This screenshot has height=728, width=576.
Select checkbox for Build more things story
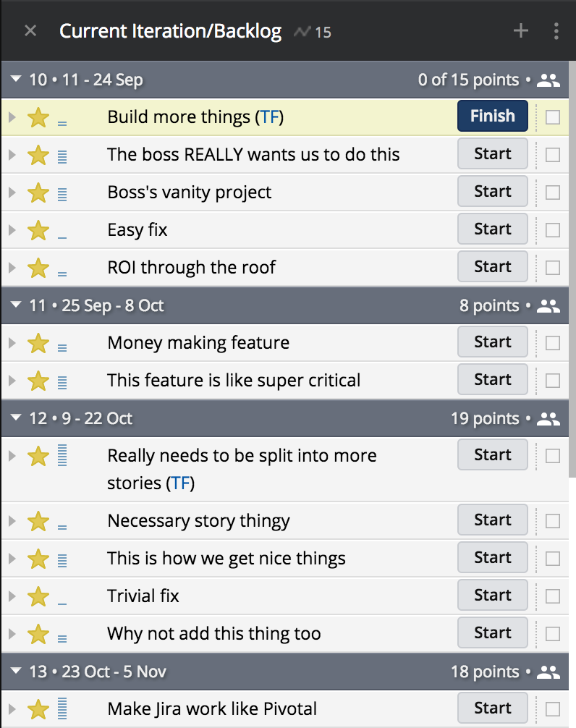[553, 117]
